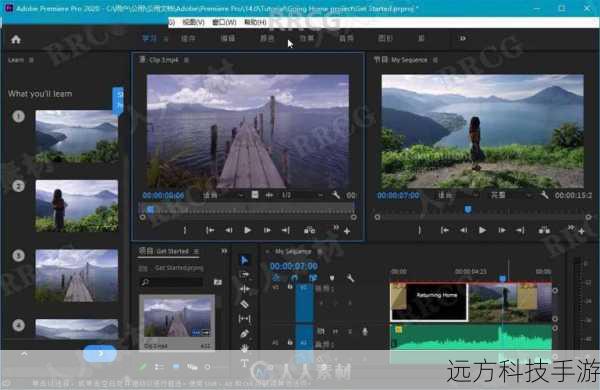Click the drag-video-only icon in Source monitor
Viewport: 600px width, 390px height.
[x=255, y=195]
